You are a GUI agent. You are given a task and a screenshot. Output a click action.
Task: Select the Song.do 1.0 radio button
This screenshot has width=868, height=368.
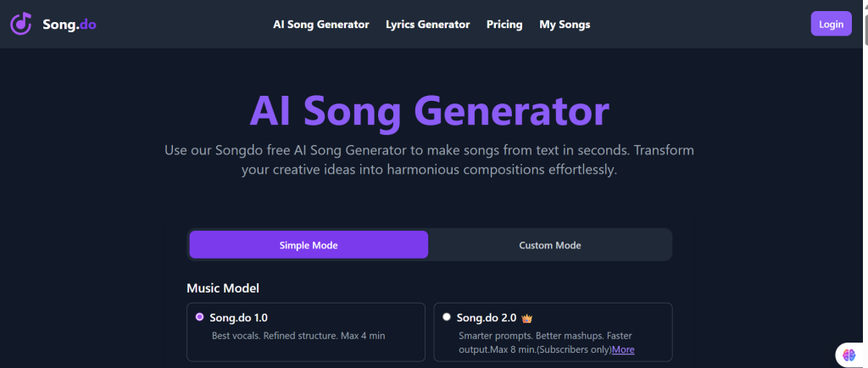pos(200,317)
